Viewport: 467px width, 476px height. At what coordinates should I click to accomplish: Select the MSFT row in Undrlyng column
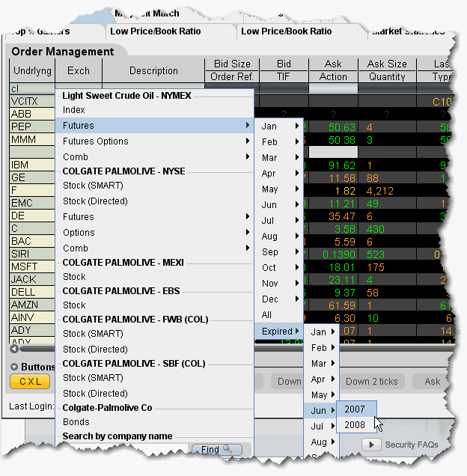click(x=24, y=266)
